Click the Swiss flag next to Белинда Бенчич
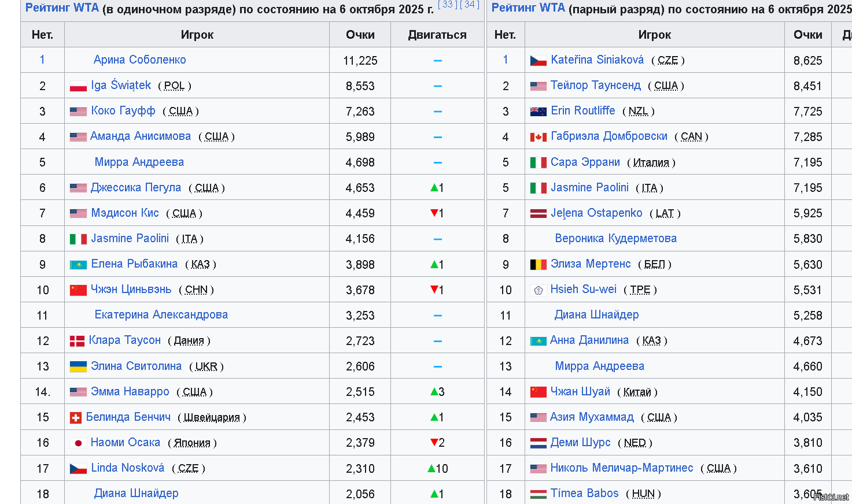This screenshot has width=852, height=504. [75, 418]
